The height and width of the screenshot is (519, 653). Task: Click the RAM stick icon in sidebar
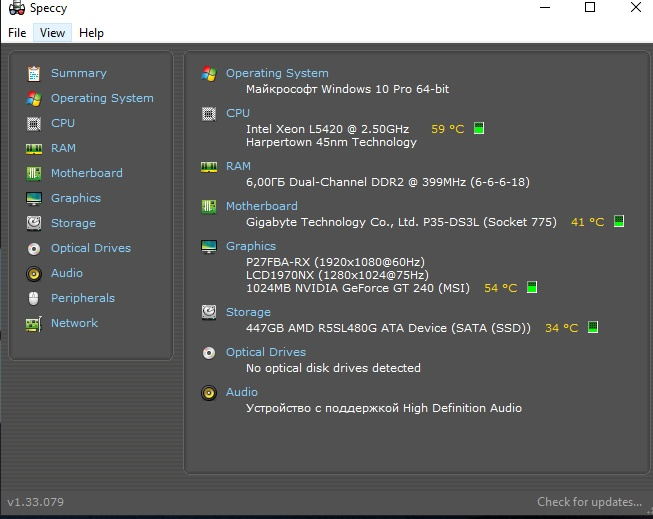(x=34, y=149)
